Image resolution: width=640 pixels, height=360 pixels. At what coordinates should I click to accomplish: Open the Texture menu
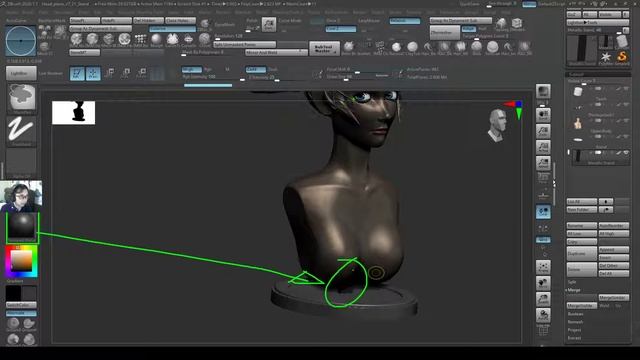413,12
